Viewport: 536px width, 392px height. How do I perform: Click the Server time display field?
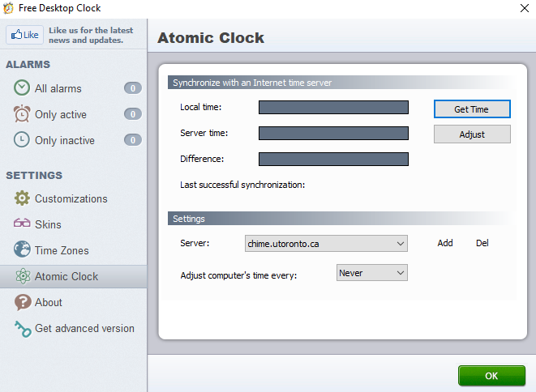(x=333, y=133)
